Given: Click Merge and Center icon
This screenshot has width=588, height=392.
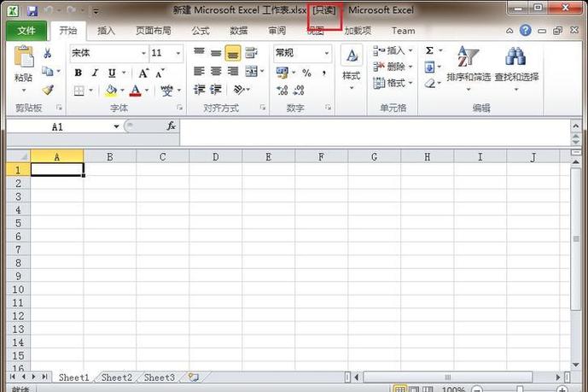Looking at the screenshot, I should [251, 71].
